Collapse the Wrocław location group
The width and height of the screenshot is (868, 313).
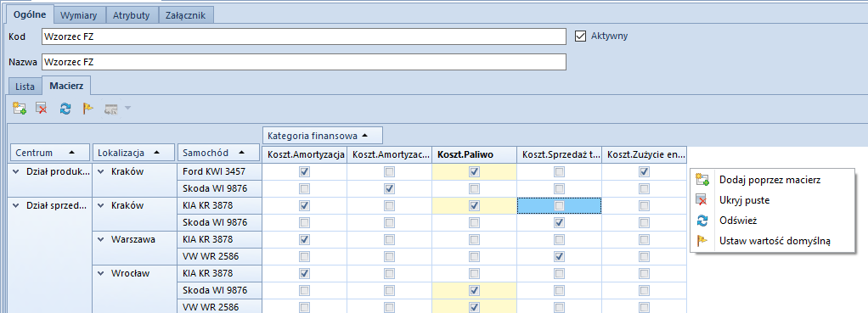tap(100, 273)
